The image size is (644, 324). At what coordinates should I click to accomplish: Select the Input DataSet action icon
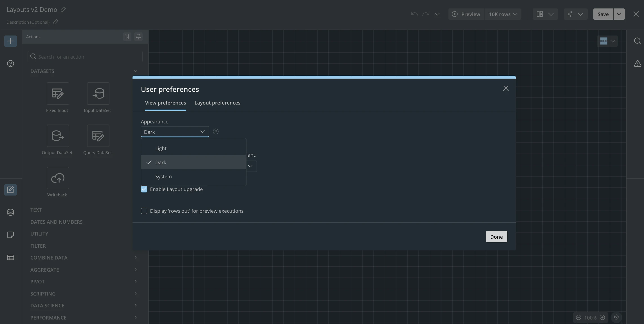[98, 94]
